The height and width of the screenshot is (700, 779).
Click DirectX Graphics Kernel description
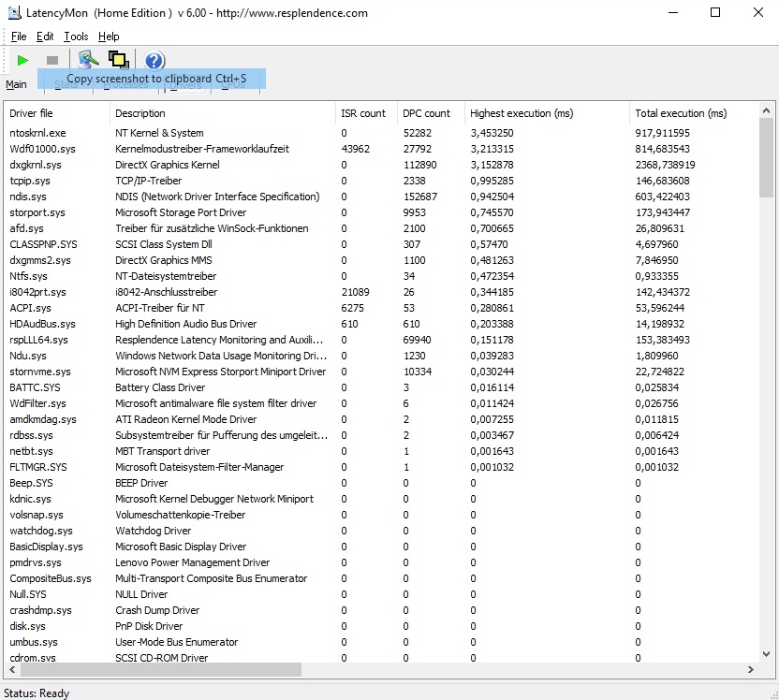(168, 165)
